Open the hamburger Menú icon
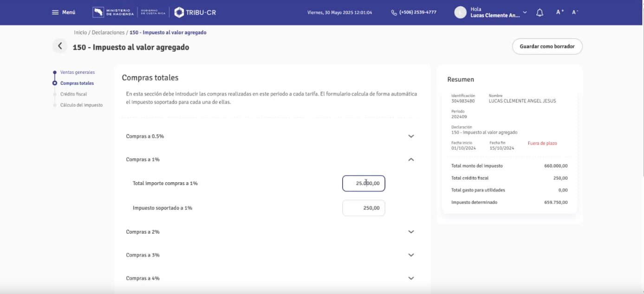Screen dimensions: 644x294 pos(54,12)
